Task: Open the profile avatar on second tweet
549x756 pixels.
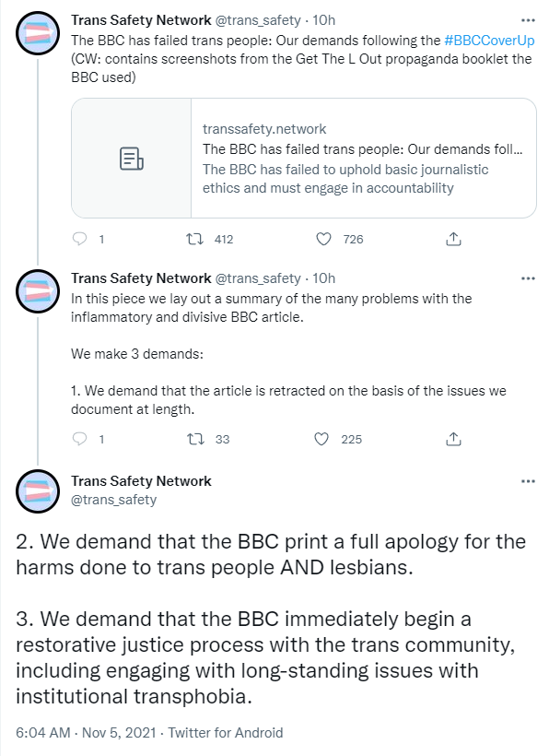Action: 38,291
